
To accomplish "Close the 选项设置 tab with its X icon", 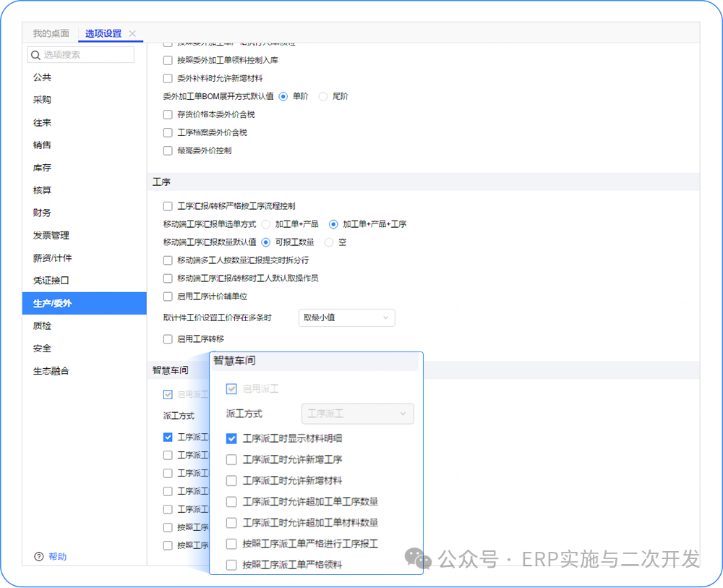I will tap(132, 34).
